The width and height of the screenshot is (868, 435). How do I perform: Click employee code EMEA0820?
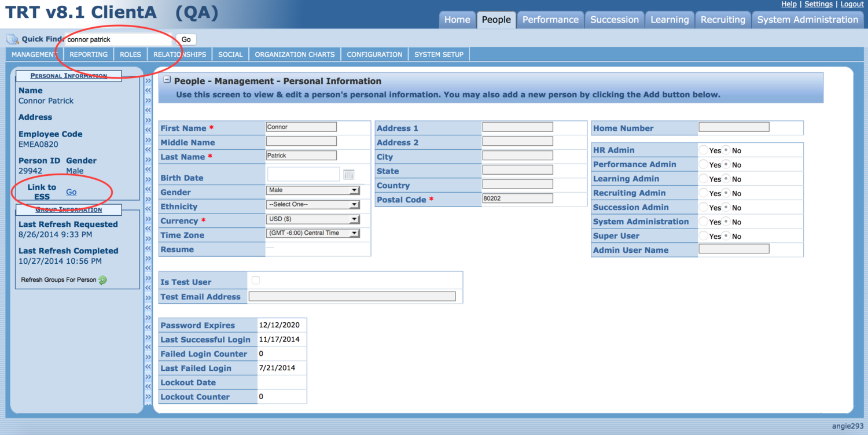pos(38,144)
